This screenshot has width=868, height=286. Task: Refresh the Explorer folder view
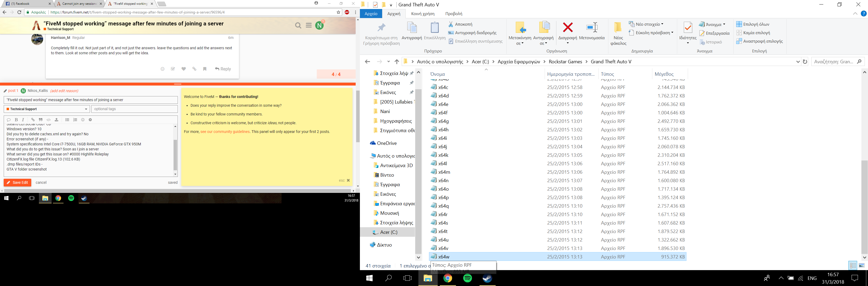click(x=805, y=62)
